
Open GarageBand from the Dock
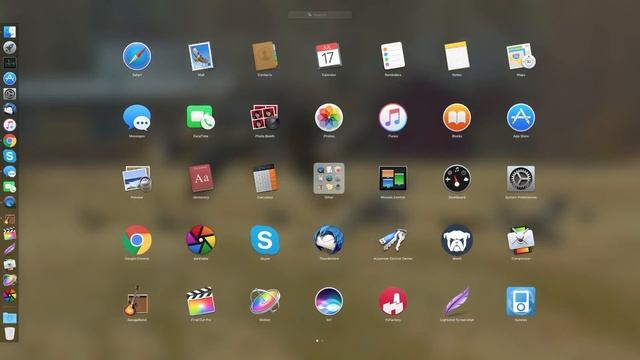(x=9, y=219)
